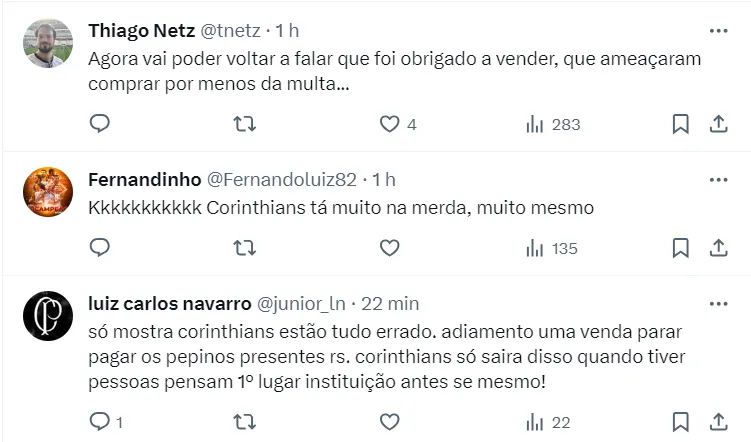Share luiz carlos navarro's tweet
Screen dimensions: 751x442
click(x=718, y=422)
